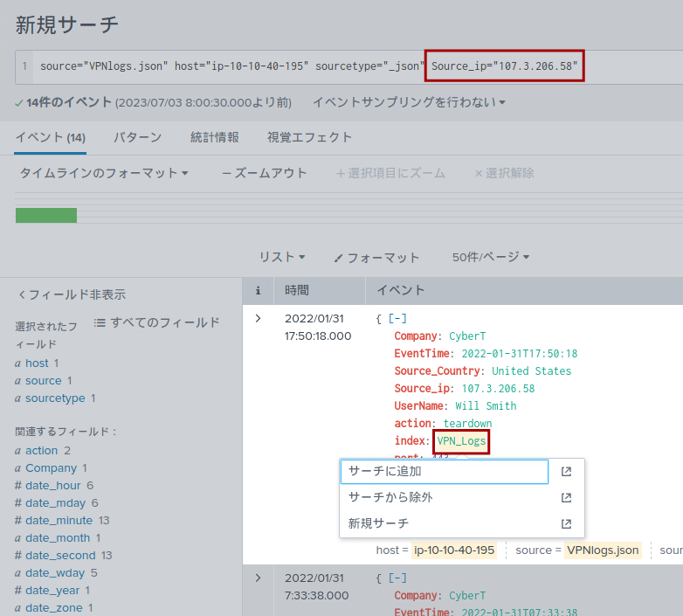Screen dimensions: 683x616
Task: Collapse JSON with the [-] toggle in second event
Action: click(397, 578)
